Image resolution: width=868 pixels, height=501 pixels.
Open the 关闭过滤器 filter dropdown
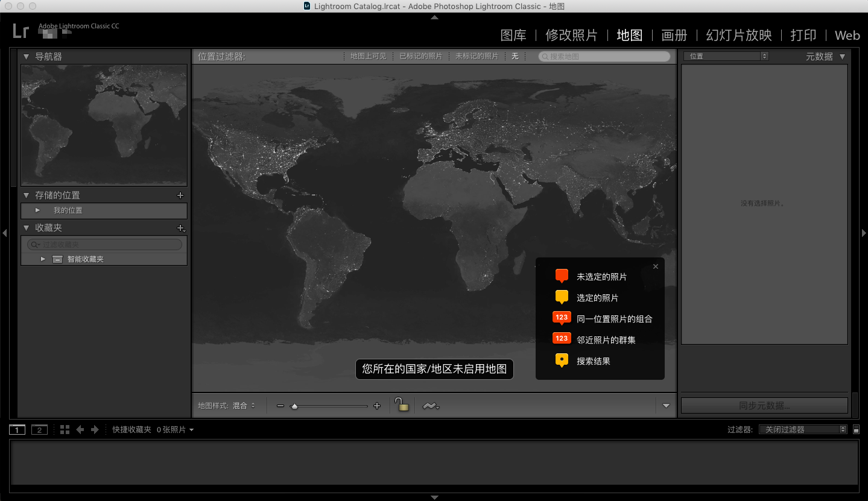pos(803,429)
